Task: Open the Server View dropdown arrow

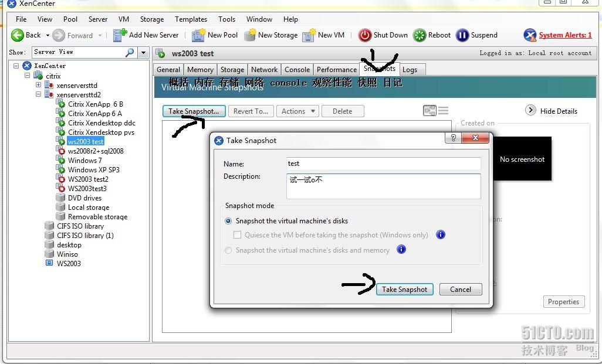Action: (x=143, y=52)
